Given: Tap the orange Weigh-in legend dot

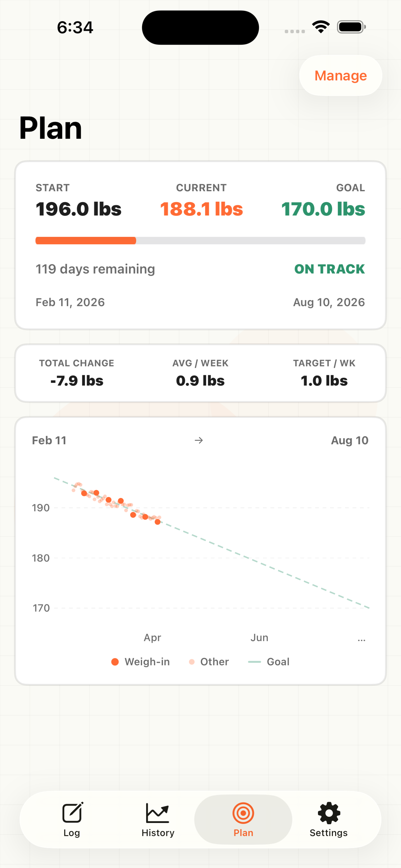Looking at the screenshot, I should (115, 662).
